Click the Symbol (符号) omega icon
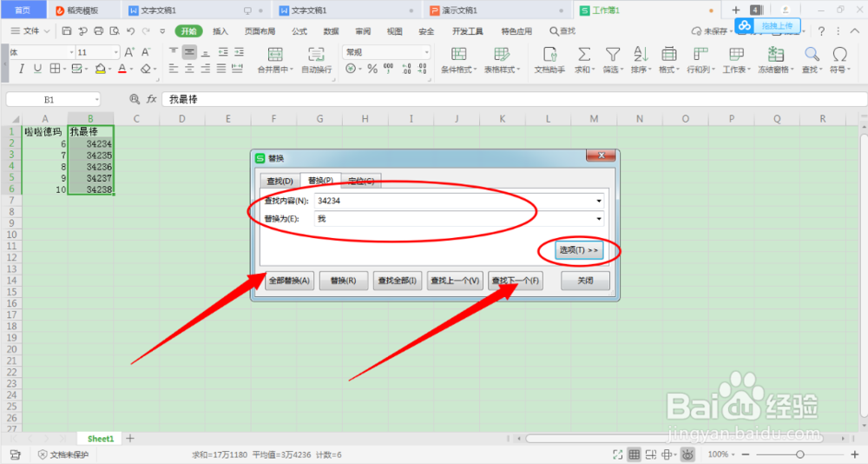The image size is (868, 464). [839, 55]
